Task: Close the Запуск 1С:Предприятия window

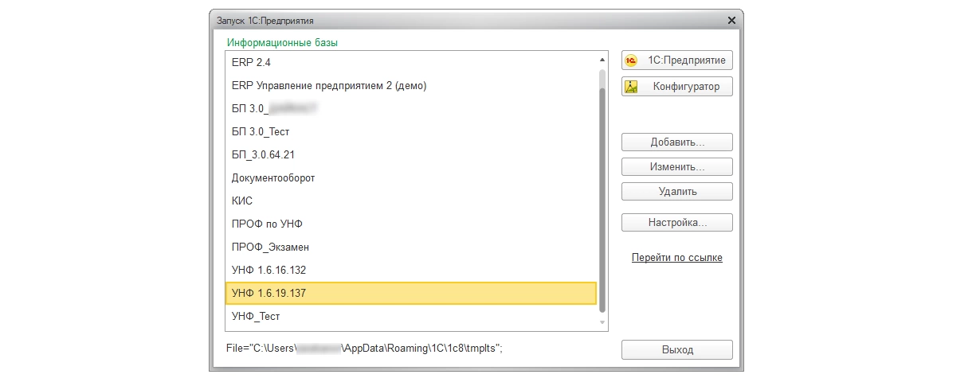Action: 732,19
